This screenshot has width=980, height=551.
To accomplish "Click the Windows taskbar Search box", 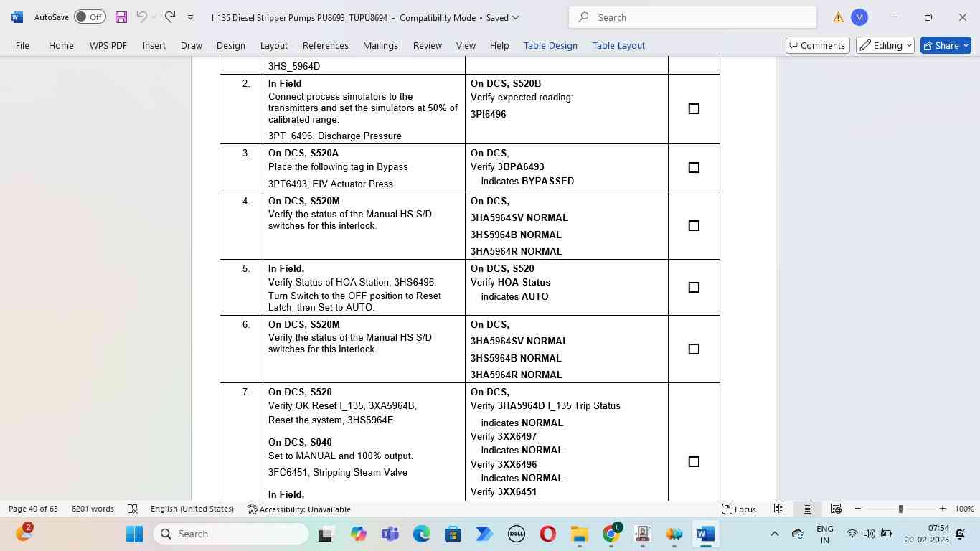I will click(231, 534).
